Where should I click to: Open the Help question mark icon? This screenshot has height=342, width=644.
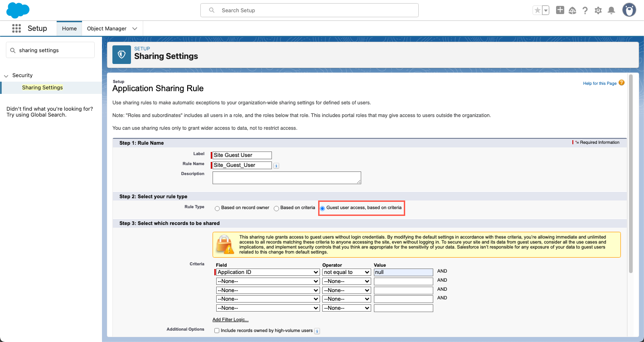[585, 10]
